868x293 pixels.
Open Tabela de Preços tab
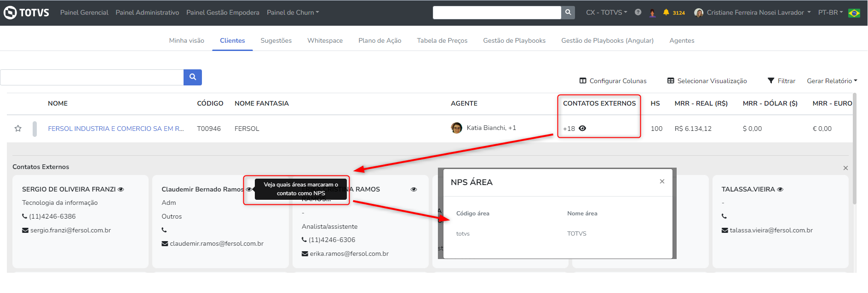coord(442,40)
